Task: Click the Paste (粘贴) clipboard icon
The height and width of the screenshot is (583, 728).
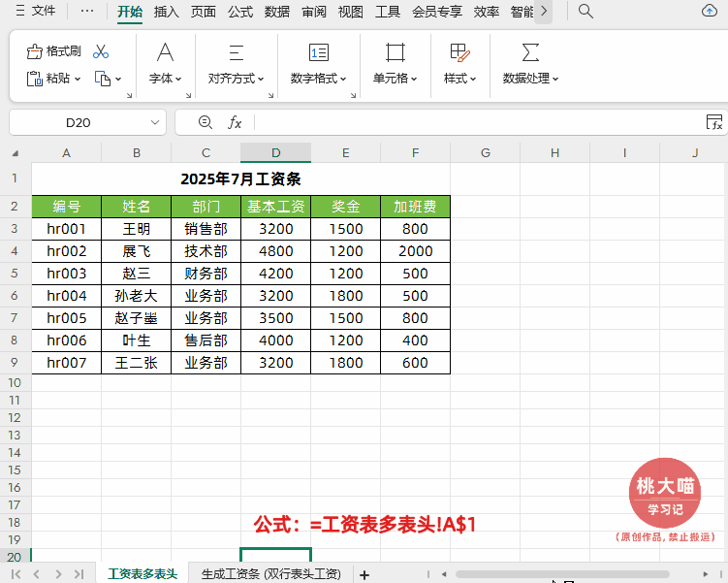Action: [34, 79]
